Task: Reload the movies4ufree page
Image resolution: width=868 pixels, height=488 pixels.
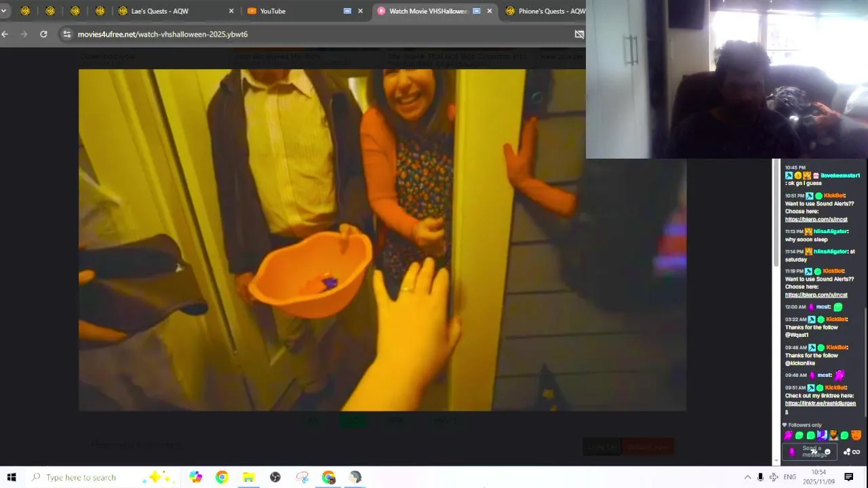Action: [43, 34]
